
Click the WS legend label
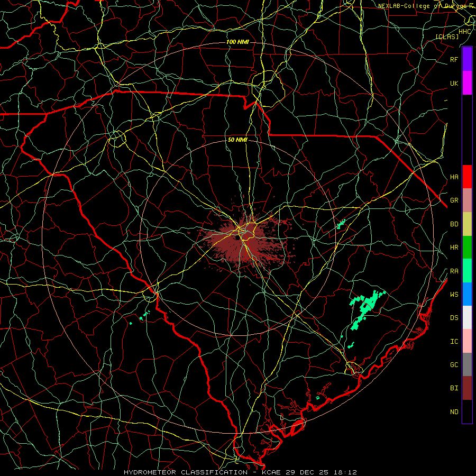pyautogui.click(x=454, y=294)
